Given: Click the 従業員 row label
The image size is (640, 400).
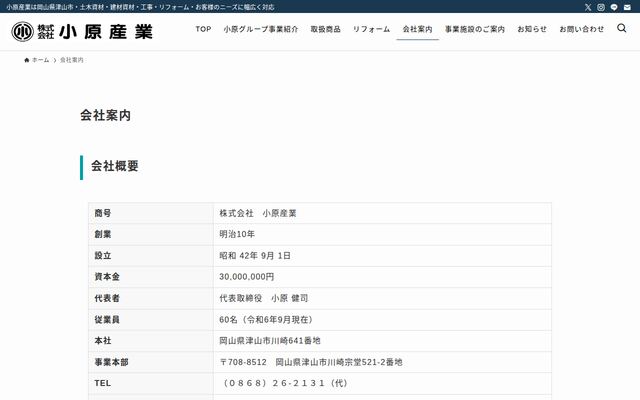Looking at the screenshot, I should coord(107,320).
